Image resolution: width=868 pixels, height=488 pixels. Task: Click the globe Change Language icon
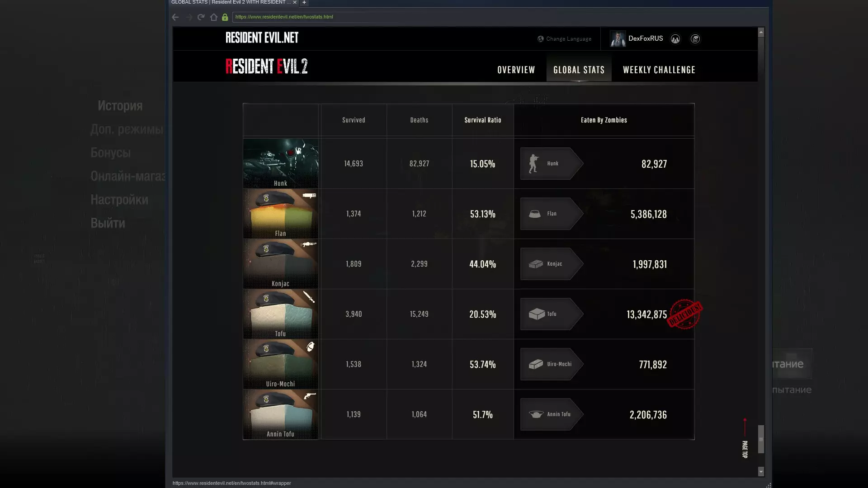(x=540, y=39)
